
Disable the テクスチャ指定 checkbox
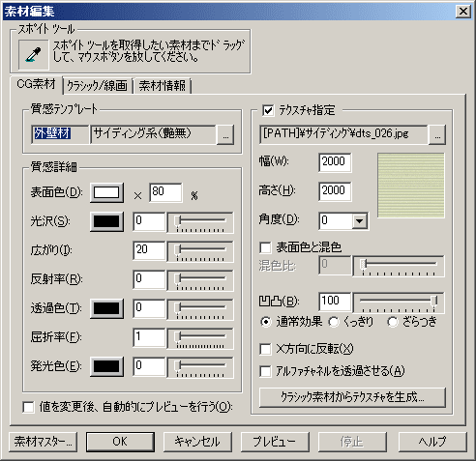(x=268, y=110)
